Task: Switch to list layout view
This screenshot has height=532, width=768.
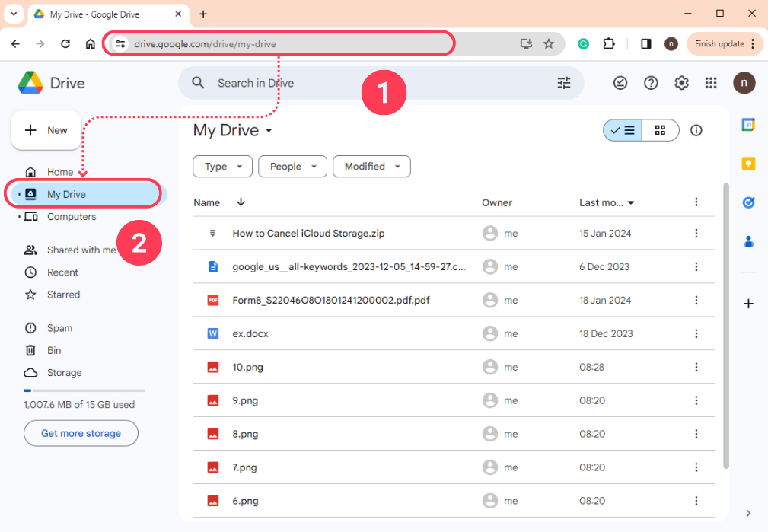Action: [623, 130]
